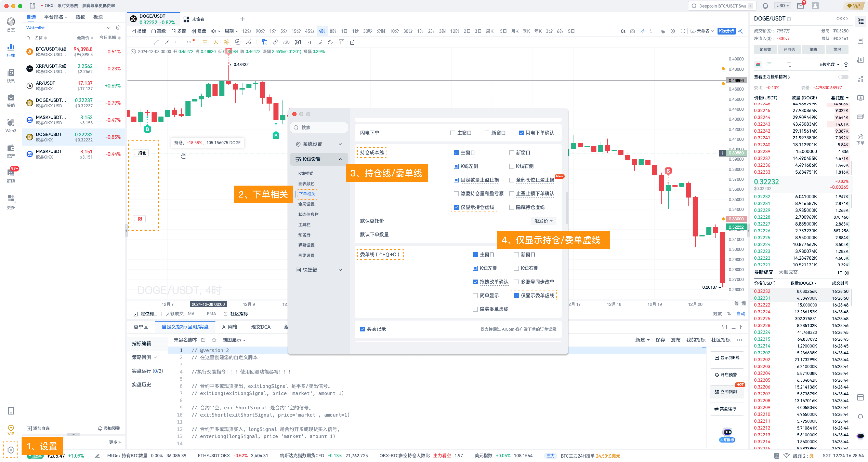Viewport: 868px width, 462px height.
Task: Click 立即回测 button
Action: coord(727,392)
